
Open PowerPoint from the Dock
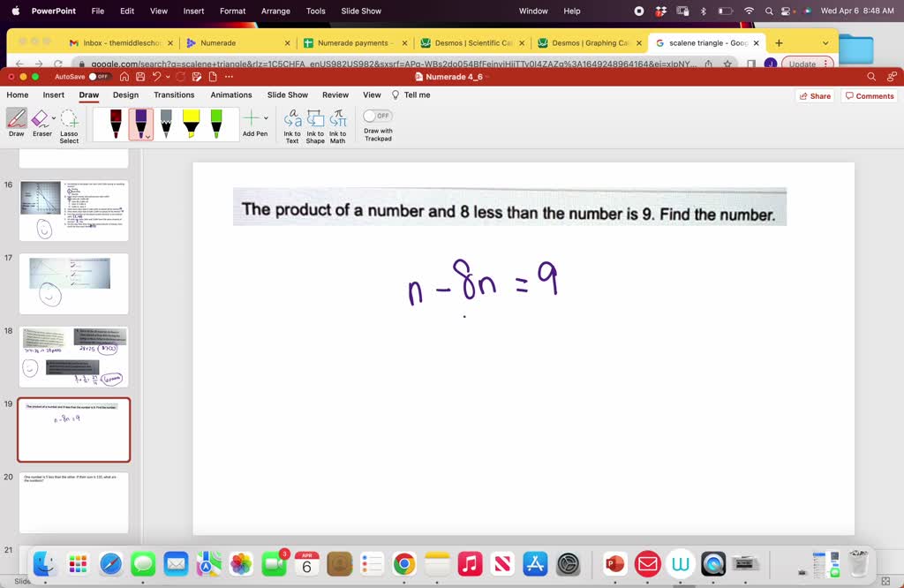[x=614, y=563]
